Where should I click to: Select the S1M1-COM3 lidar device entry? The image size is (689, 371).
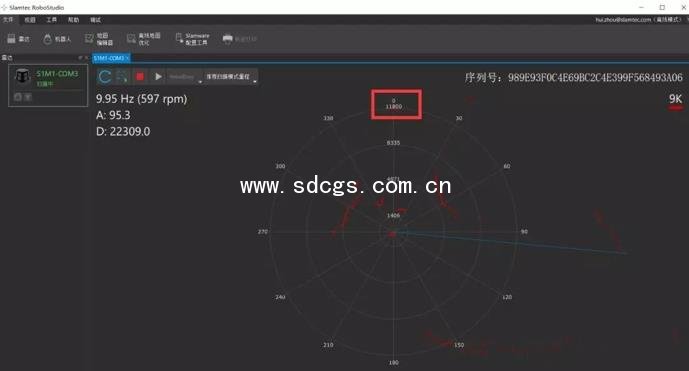48,86
